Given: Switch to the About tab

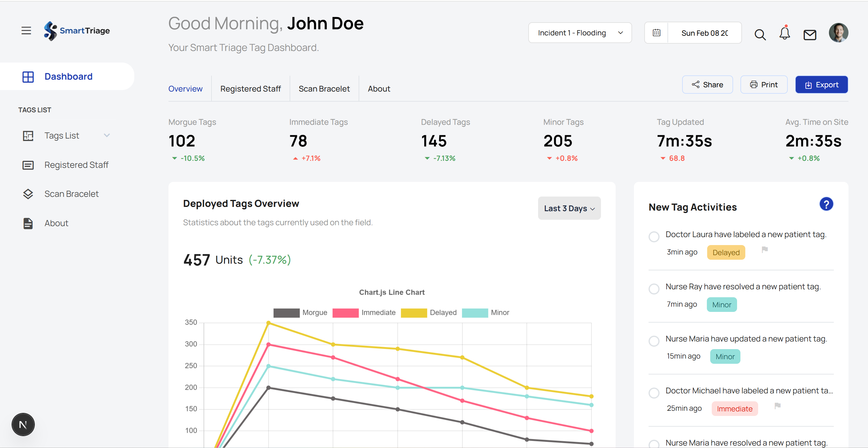Looking at the screenshot, I should pos(379,89).
